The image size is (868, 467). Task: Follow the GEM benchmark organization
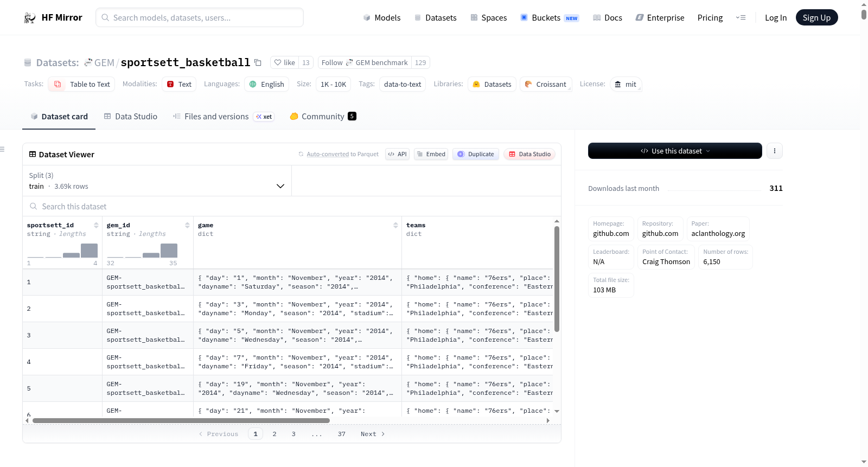pos(365,63)
